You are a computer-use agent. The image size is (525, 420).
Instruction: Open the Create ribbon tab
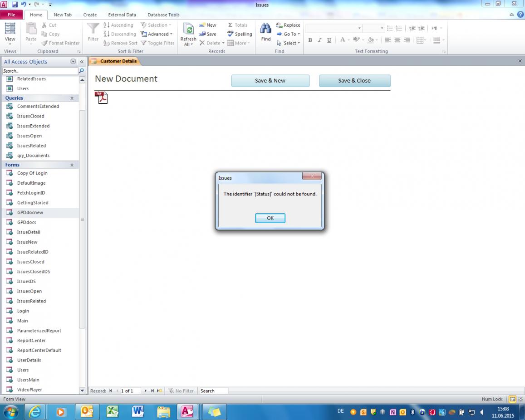[x=90, y=15]
